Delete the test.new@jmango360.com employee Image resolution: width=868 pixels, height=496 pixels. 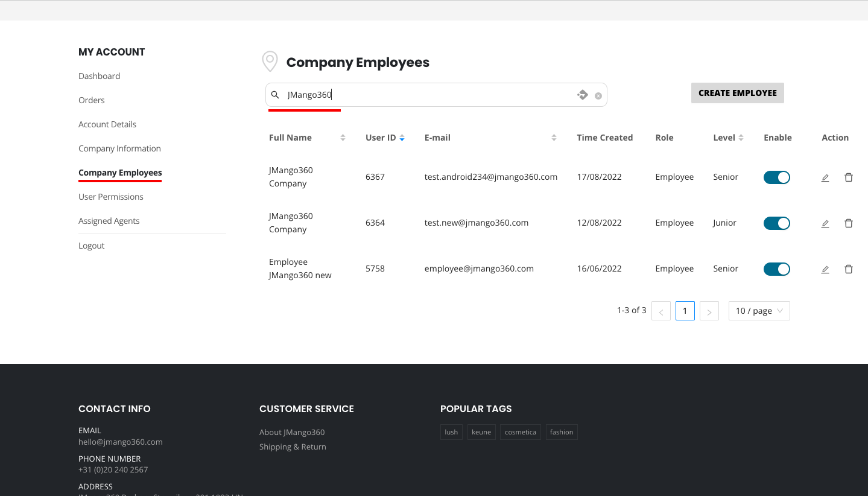point(848,223)
